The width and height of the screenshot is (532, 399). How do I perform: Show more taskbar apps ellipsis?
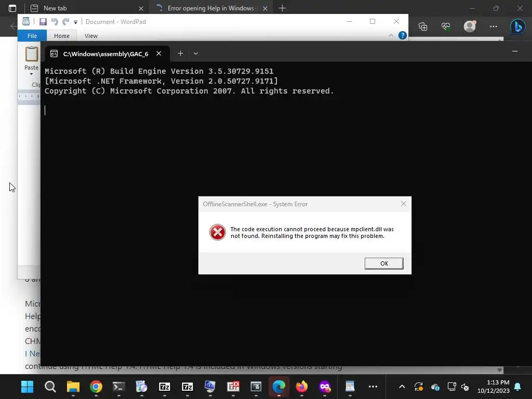373,387
